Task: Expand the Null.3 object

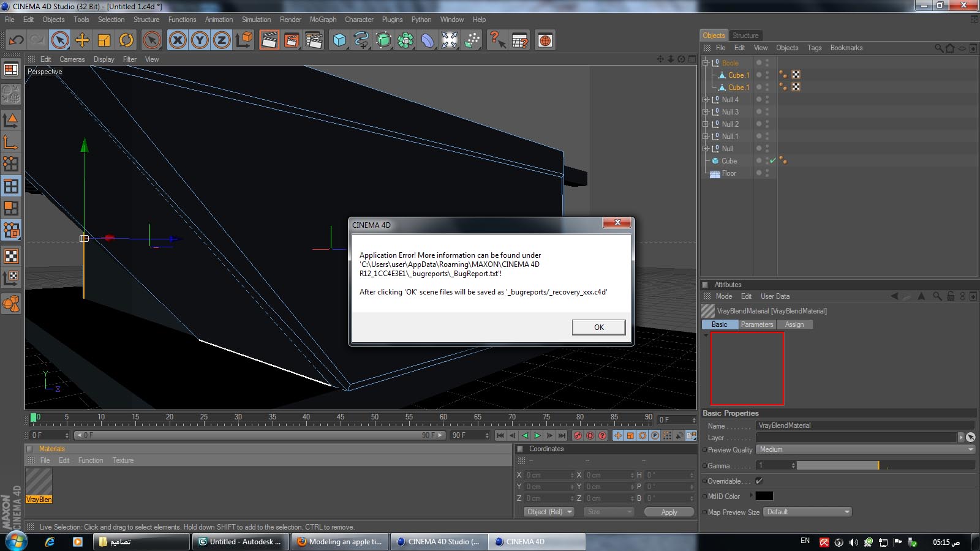Action: [705, 111]
